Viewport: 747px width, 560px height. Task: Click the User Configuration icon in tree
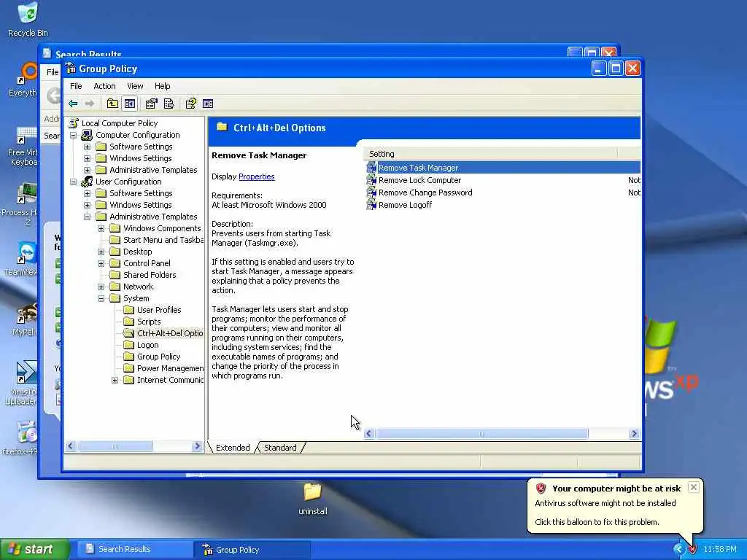pos(87,182)
